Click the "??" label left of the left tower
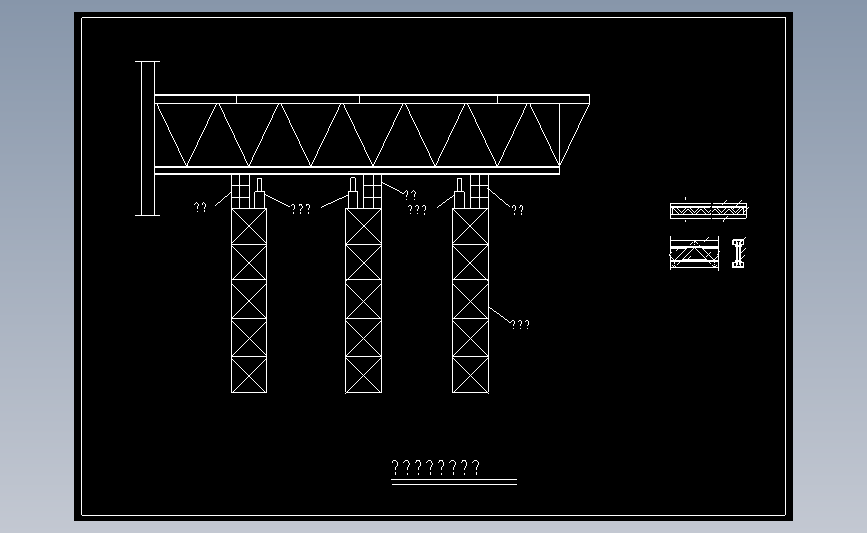The height and width of the screenshot is (533, 867). 200,207
